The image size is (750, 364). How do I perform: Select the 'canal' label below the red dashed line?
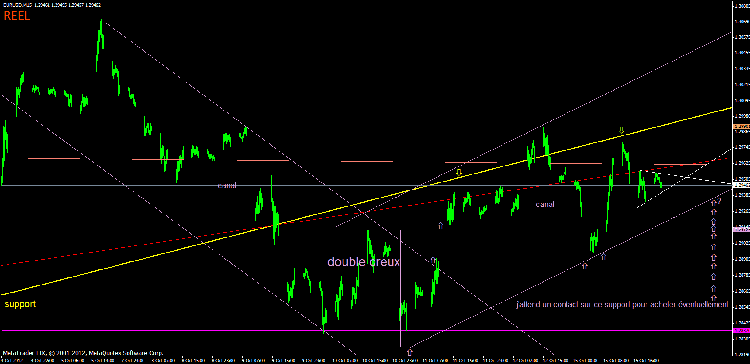pyautogui.click(x=545, y=204)
